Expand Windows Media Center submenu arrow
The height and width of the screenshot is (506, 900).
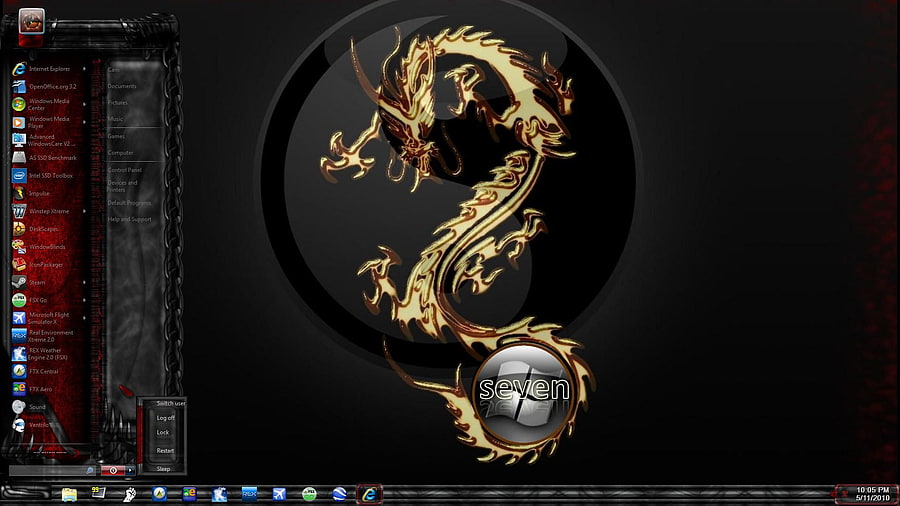pyautogui.click(x=84, y=104)
